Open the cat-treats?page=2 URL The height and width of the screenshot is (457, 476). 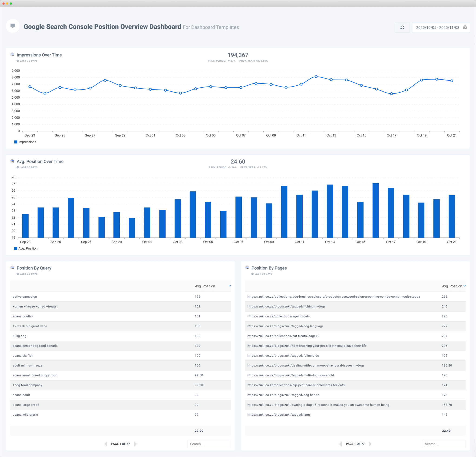283,336
